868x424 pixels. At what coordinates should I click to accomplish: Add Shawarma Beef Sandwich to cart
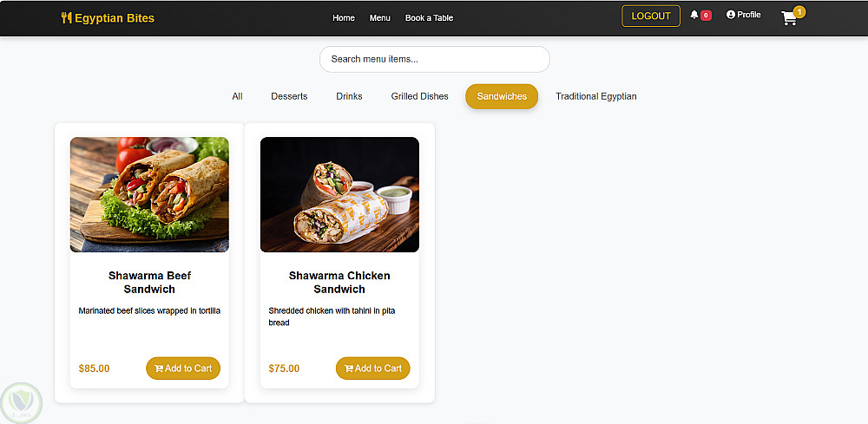point(183,369)
